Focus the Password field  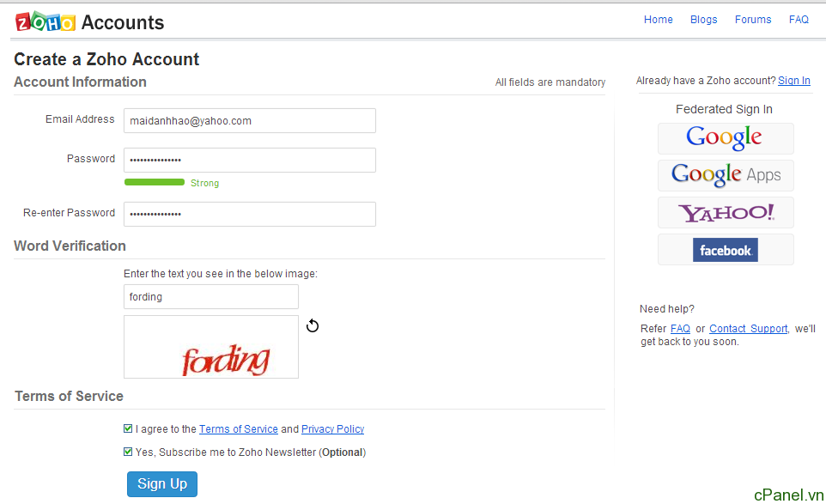pyautogui.click(x=250, y=160)
